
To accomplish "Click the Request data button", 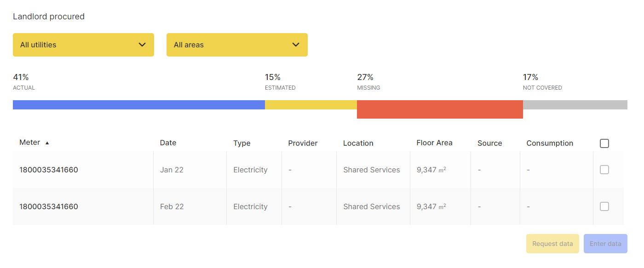I will click(552, 244).
